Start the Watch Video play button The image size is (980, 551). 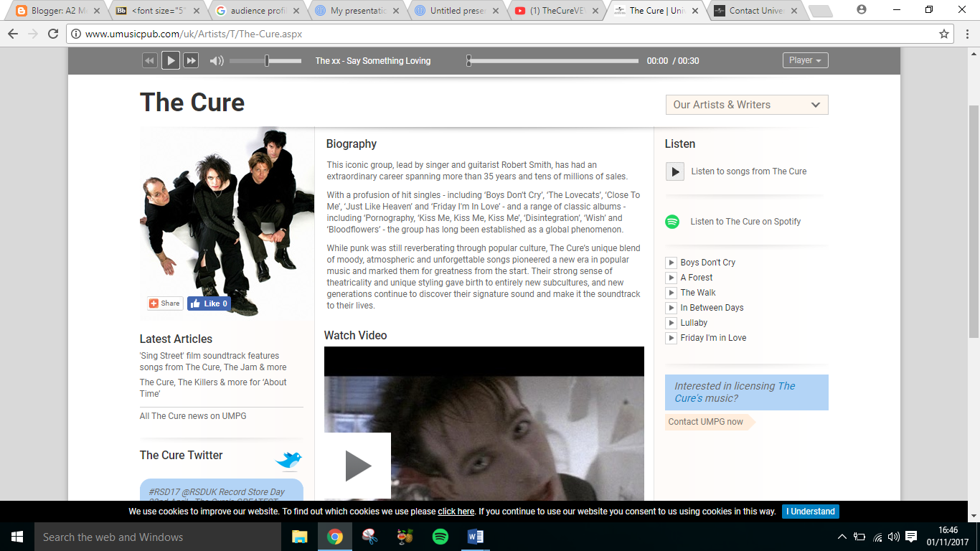point(357,466)
